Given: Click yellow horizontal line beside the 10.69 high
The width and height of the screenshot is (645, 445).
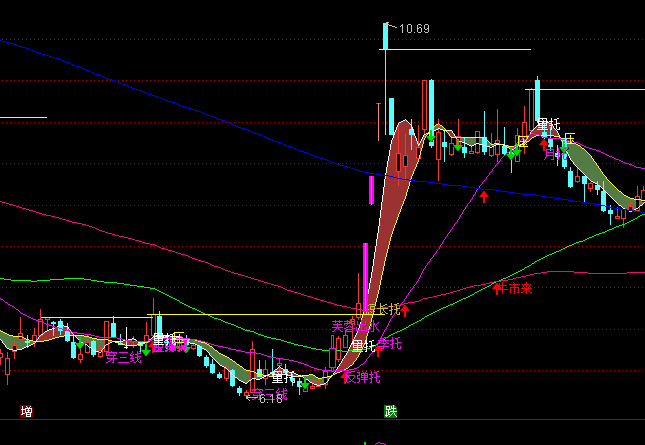Looking at the screenshot, I should (470, 49).
